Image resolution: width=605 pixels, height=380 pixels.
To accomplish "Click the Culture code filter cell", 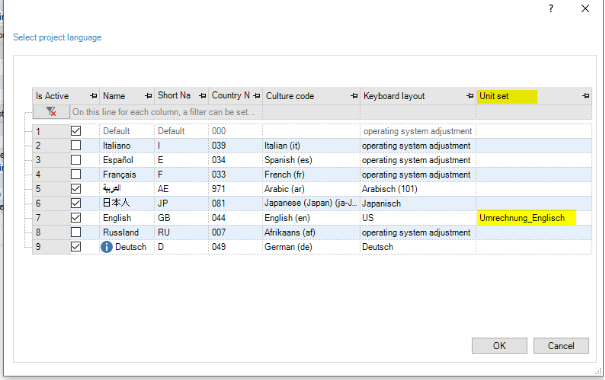I will pyautogui.click(x=311, y=112).
